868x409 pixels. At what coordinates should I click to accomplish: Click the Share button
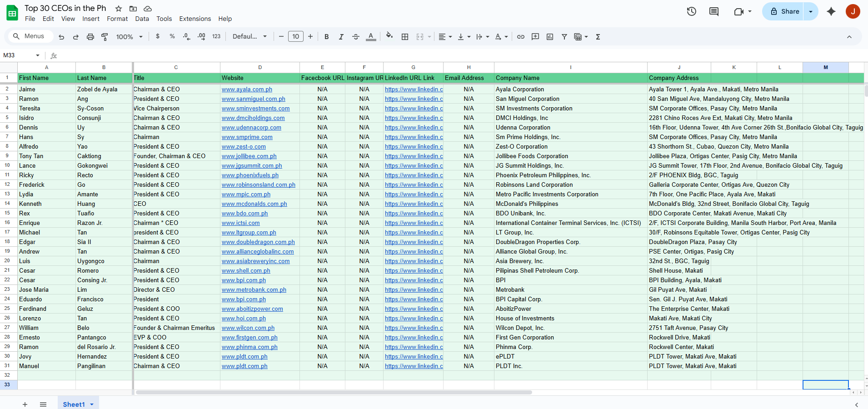785,11
